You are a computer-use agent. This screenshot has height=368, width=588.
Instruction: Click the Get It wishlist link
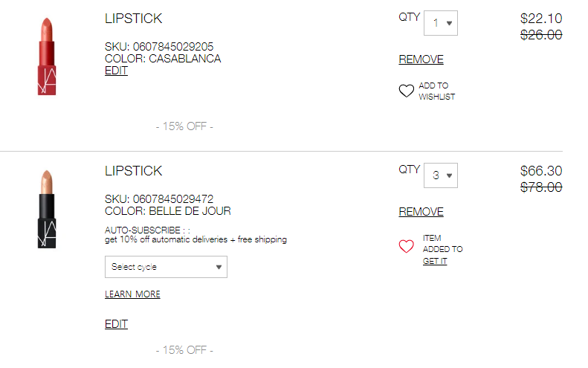tap(435, 261)
